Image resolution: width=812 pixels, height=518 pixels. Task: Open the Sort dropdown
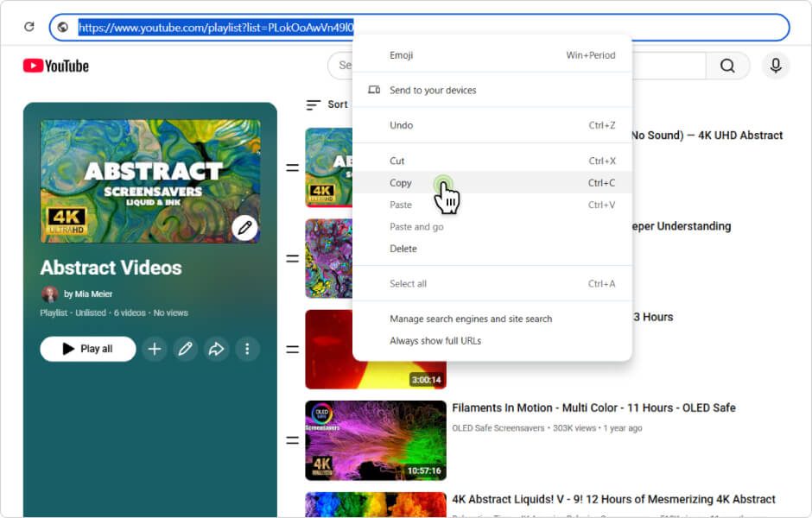327,104
